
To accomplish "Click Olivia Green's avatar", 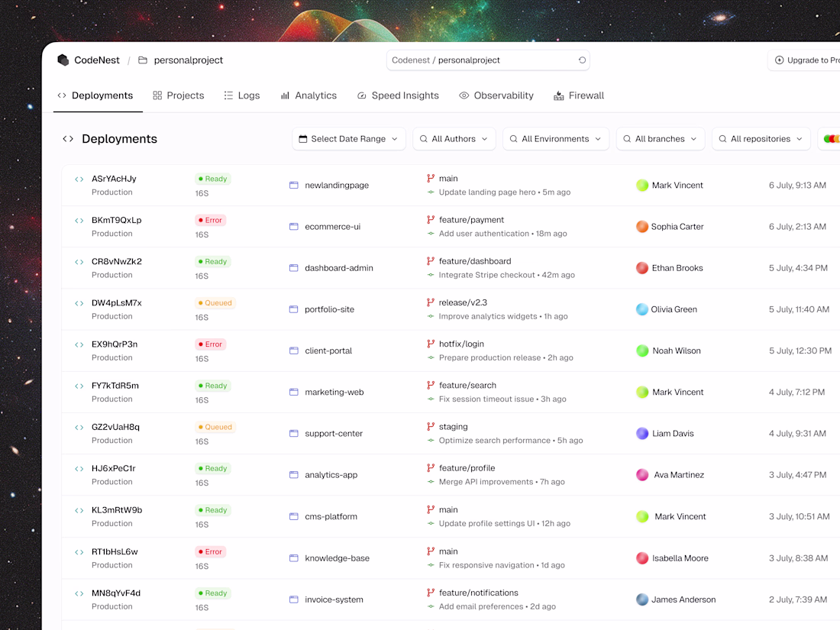I will (x=641, y=309).
